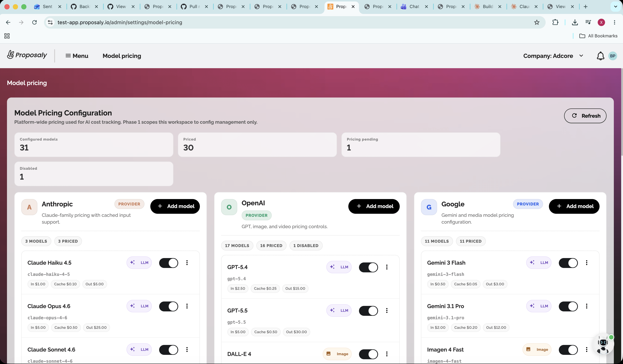Turn off the Gemini 3.1 Pro model
This screenshot has width=623, height=364.
click(x=568, y=306)
